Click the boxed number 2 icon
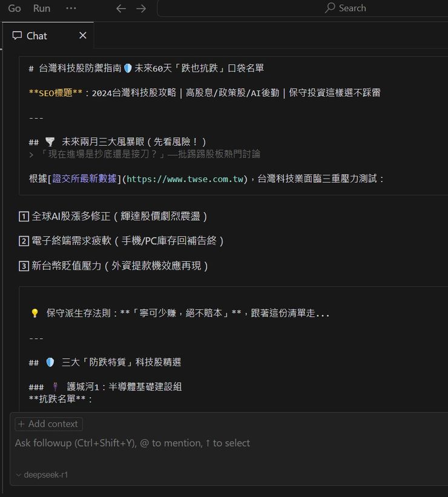The height and width of the screenshot is (497, 448). (24, 241)
